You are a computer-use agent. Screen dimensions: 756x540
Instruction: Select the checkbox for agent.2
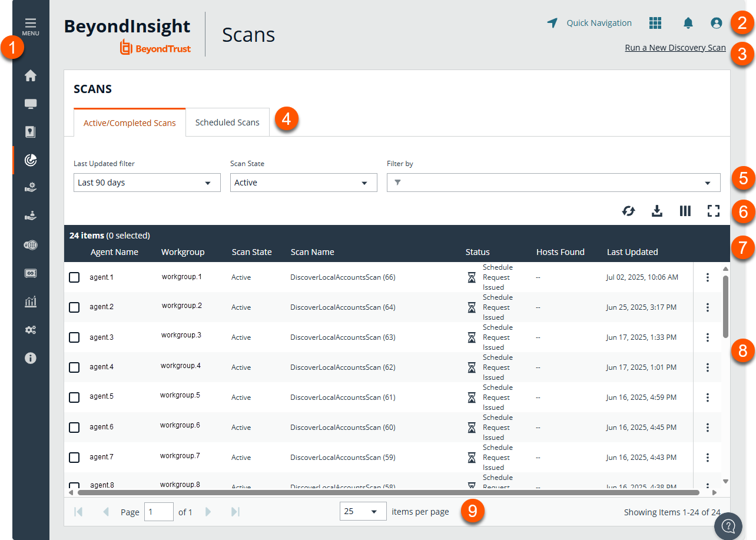coord(74,307)
